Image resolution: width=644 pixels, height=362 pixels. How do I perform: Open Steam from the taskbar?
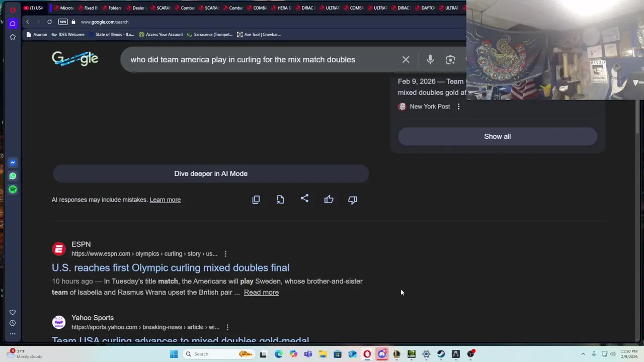[441, 354]
